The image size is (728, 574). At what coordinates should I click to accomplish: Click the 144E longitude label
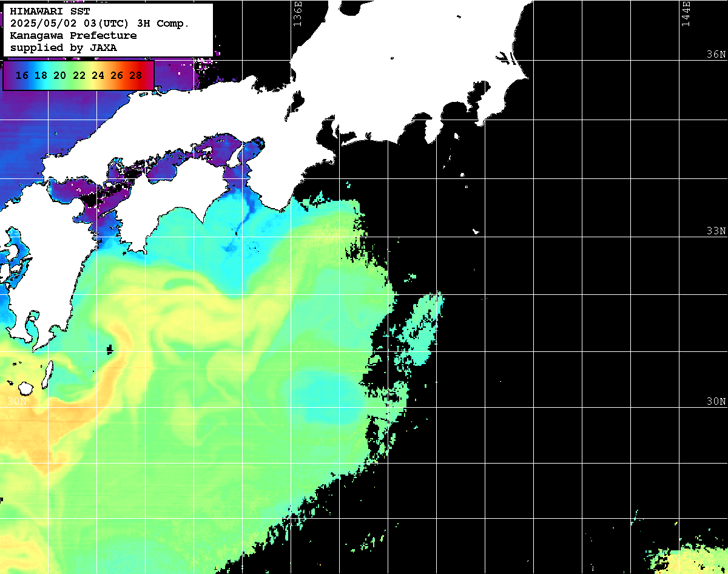point(686,13)
